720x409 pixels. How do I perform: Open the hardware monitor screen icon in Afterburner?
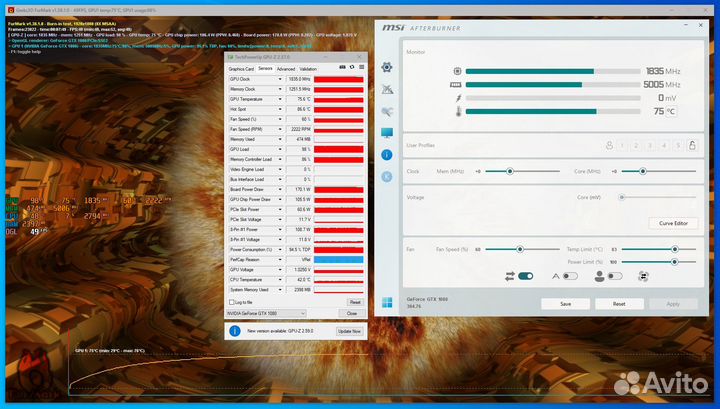(x=387, y=133)
